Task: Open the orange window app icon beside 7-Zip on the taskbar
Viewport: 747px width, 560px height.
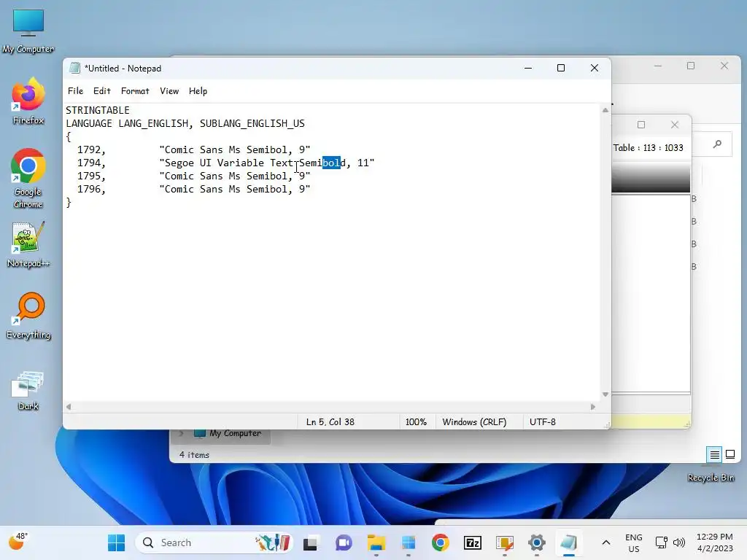Action: click(505, 542)
